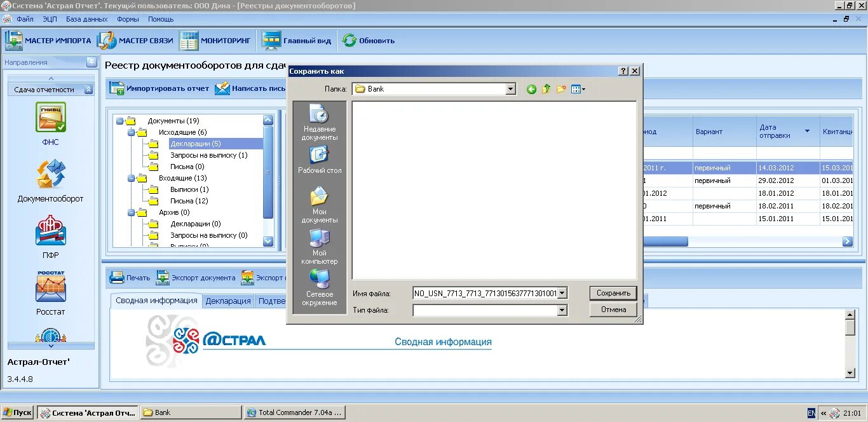Collapse the Документы (19) tree node

119,121
